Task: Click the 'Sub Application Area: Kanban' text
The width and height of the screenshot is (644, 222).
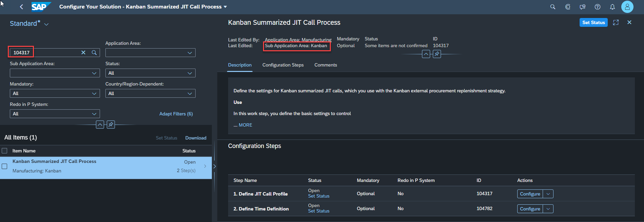Action: pos(296,45)
